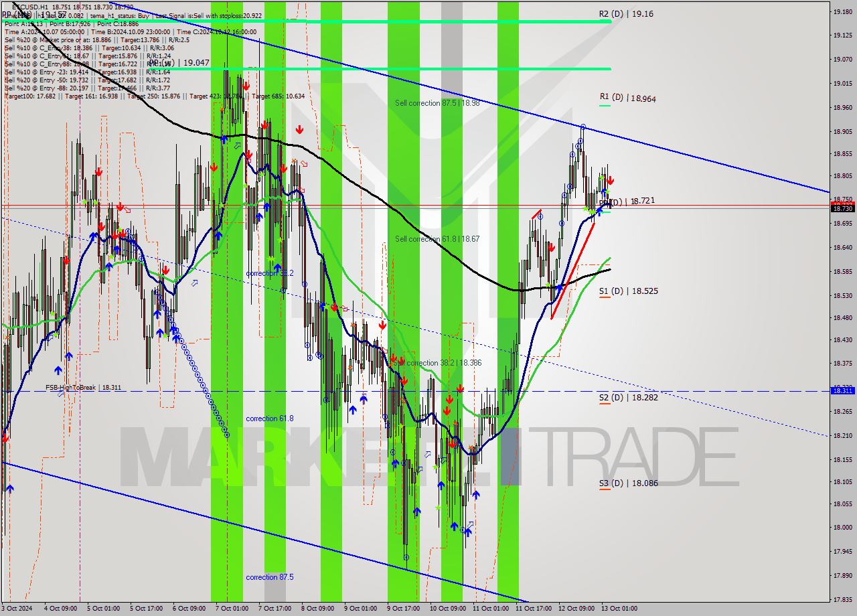Click 18.375 on the price axis
The height and width of the screenshot is (616, 857).
842,364
